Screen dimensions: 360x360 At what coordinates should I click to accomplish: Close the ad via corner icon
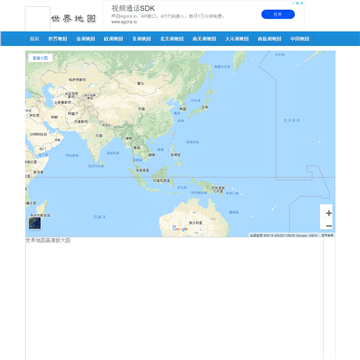(301, 3)
